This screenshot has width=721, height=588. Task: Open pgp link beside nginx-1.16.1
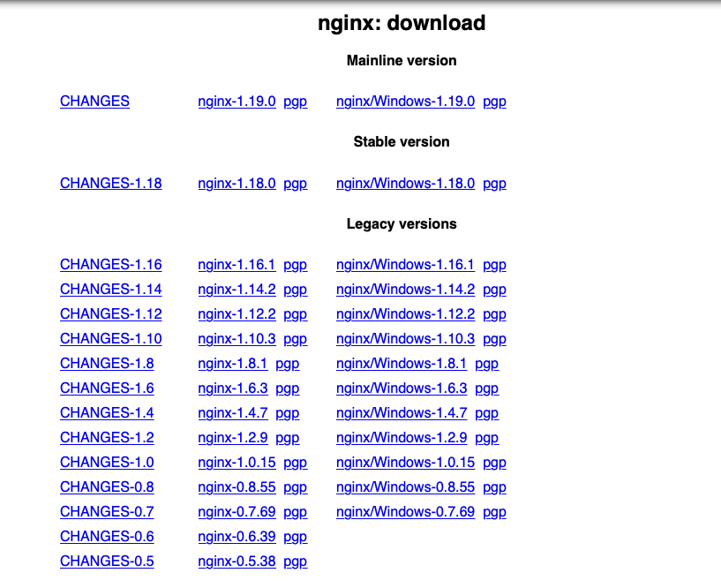tap(296, 265)
